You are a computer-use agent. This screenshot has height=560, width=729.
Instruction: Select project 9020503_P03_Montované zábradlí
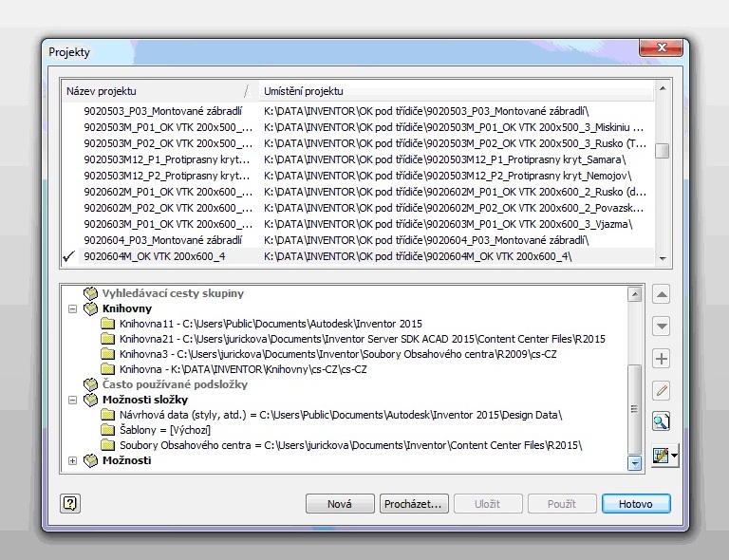point(162,111)
